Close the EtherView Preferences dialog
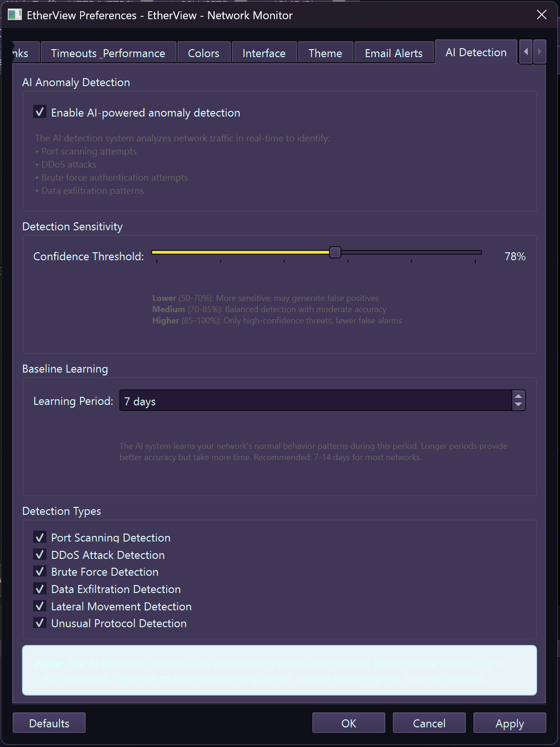Viewport: 560px width, 747px height. click(x=541, y=15)
